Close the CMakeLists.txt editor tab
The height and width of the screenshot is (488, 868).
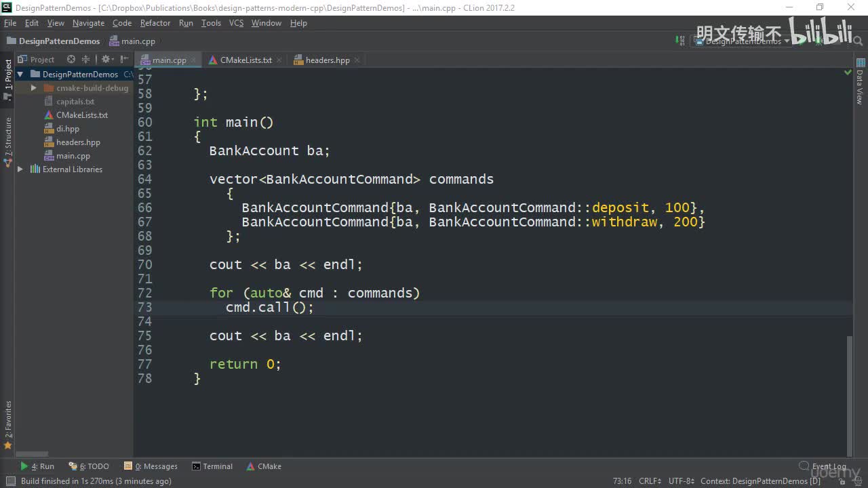pyautogui.click(x=279, y=60)
